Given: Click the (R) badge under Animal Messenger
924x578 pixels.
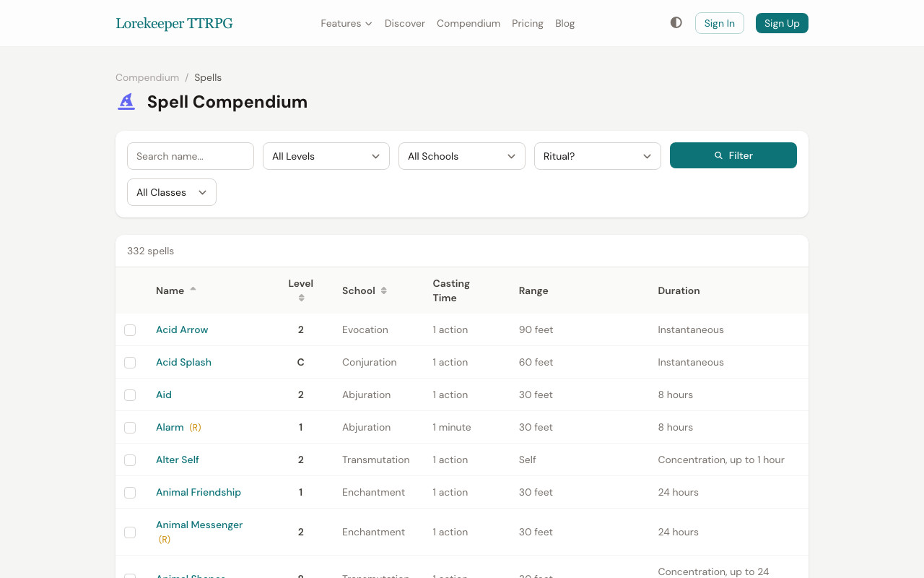Looking at the screenshot, I should [165, 539].
